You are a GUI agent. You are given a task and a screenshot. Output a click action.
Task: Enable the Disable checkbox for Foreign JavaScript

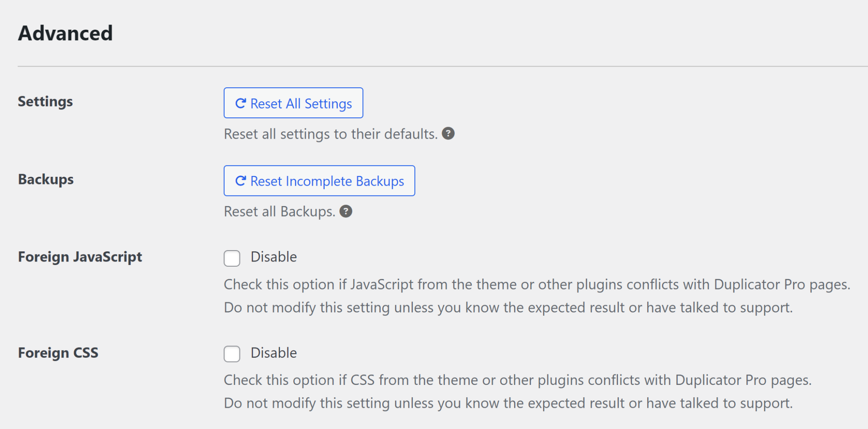coord(232,258)
